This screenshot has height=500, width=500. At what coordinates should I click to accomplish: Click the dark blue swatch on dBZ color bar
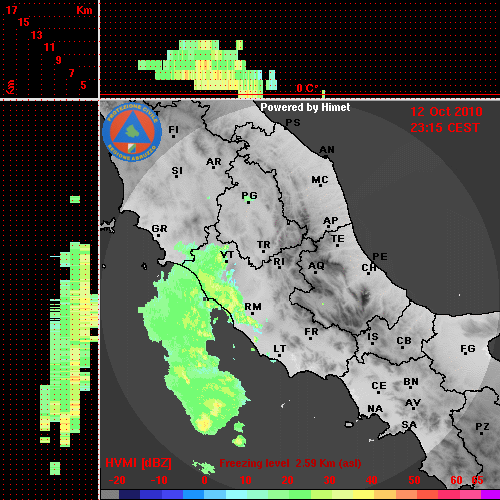(130, 494)
